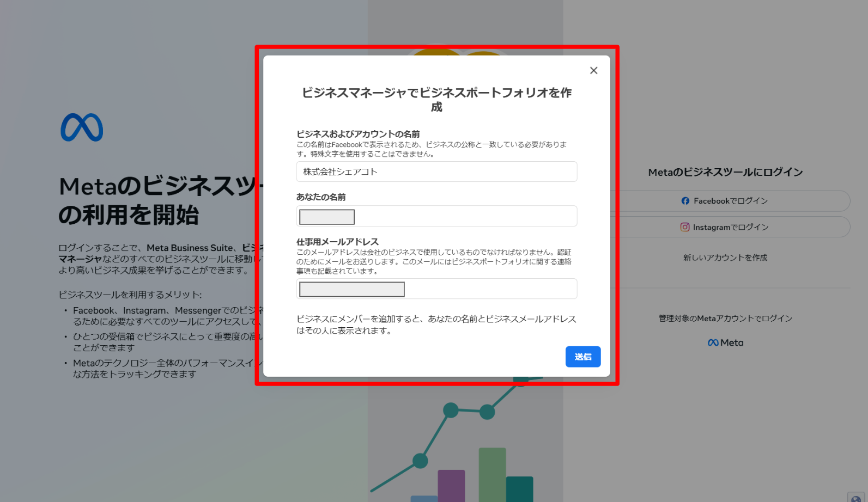This screenshot has height=502, width=868.
Task: Open 管理対象のMetaアカウントでログイン link
Action: (725, 319)
